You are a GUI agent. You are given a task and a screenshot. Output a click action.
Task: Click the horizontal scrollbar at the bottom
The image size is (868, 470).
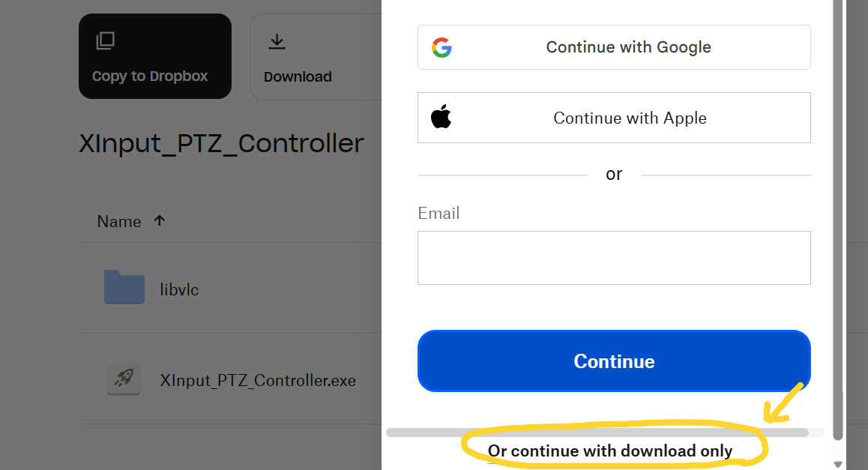pos(600,433)
